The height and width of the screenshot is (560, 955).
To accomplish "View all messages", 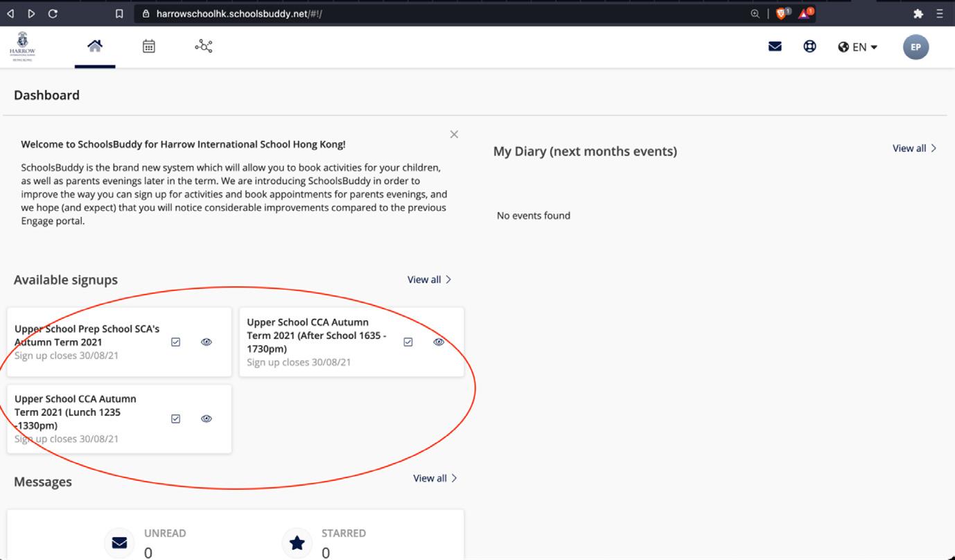I will (x=435, y=478).
